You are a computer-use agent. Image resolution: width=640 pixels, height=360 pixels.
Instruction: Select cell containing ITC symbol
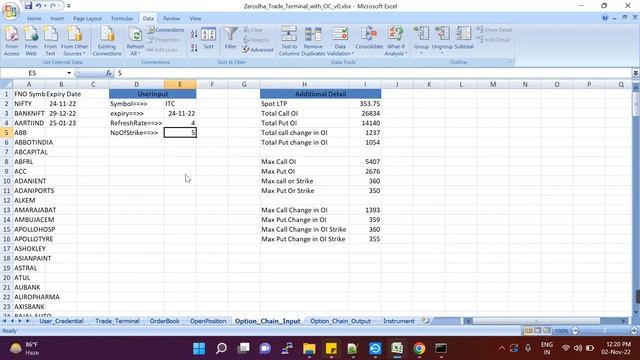tap(180, 104)
